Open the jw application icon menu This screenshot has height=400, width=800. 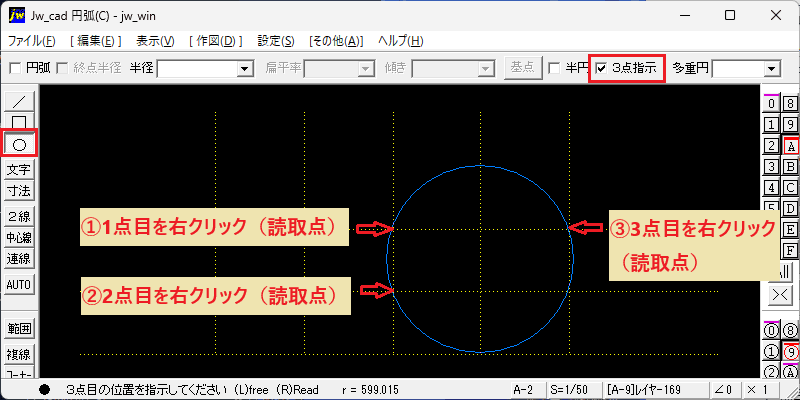point(17,16)
